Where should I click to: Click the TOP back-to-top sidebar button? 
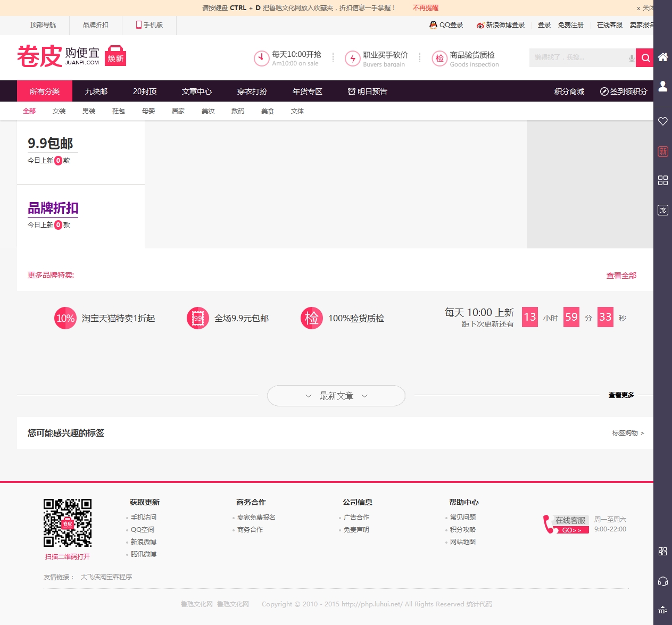[x=663, y=610]
